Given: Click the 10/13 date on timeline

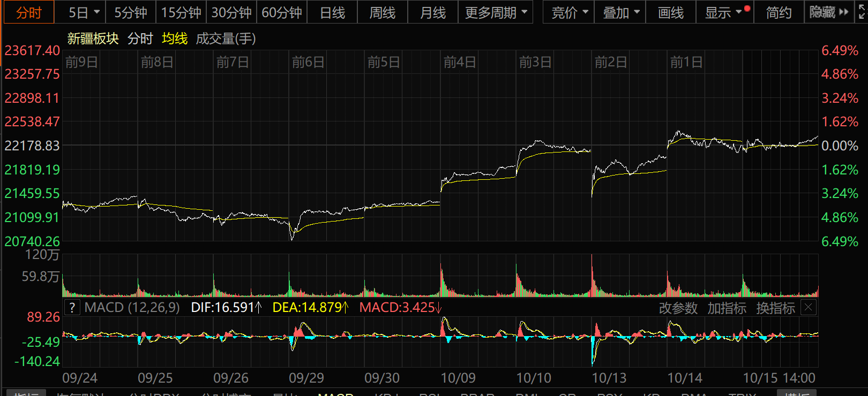Looking at the screenshot, I should click(609, 378).
